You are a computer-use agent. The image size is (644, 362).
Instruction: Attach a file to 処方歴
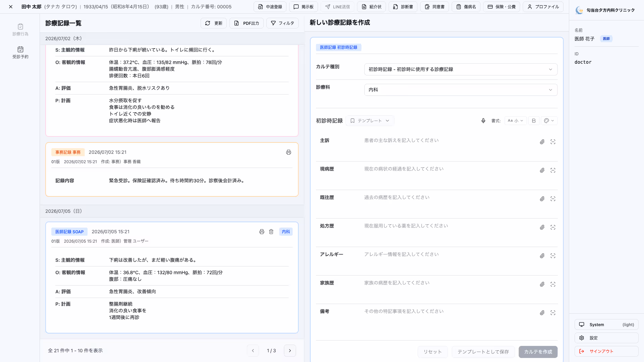click(x=542, y=227)
